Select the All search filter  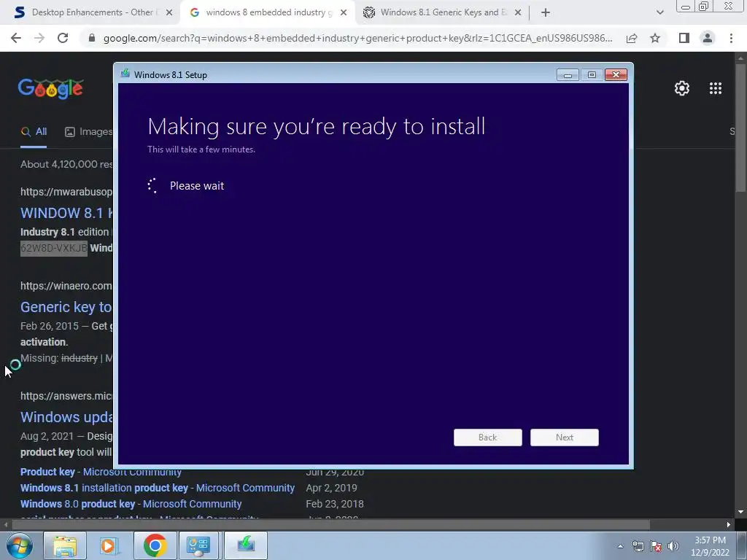click(34, 132)
